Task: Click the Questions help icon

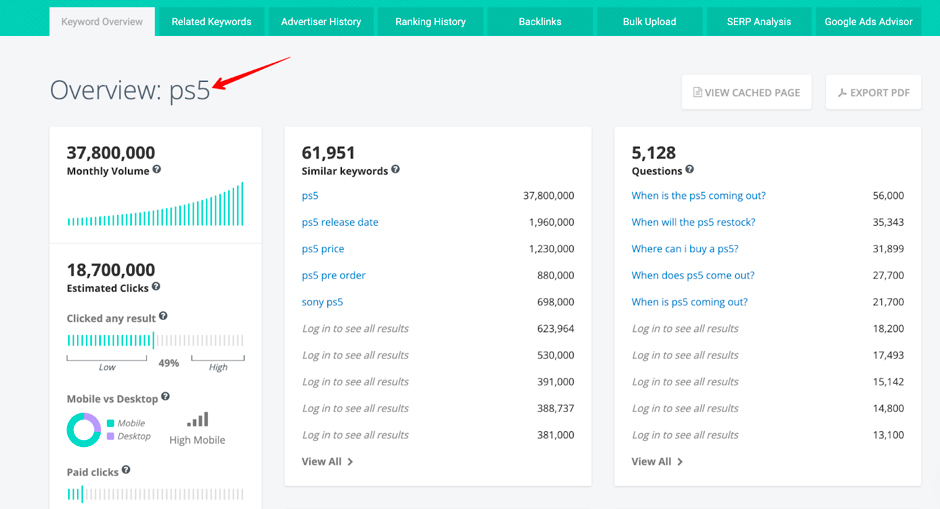Action: click(689, 170)
